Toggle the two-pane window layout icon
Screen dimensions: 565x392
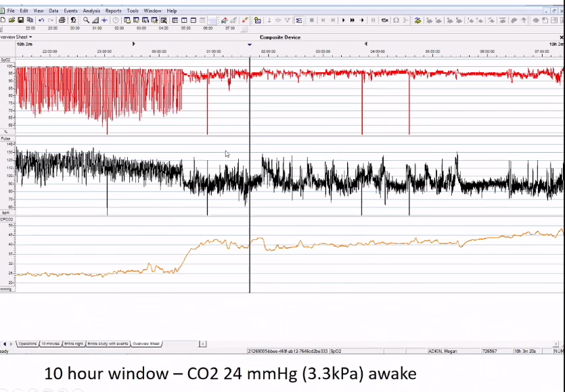[x=183, y=20]
